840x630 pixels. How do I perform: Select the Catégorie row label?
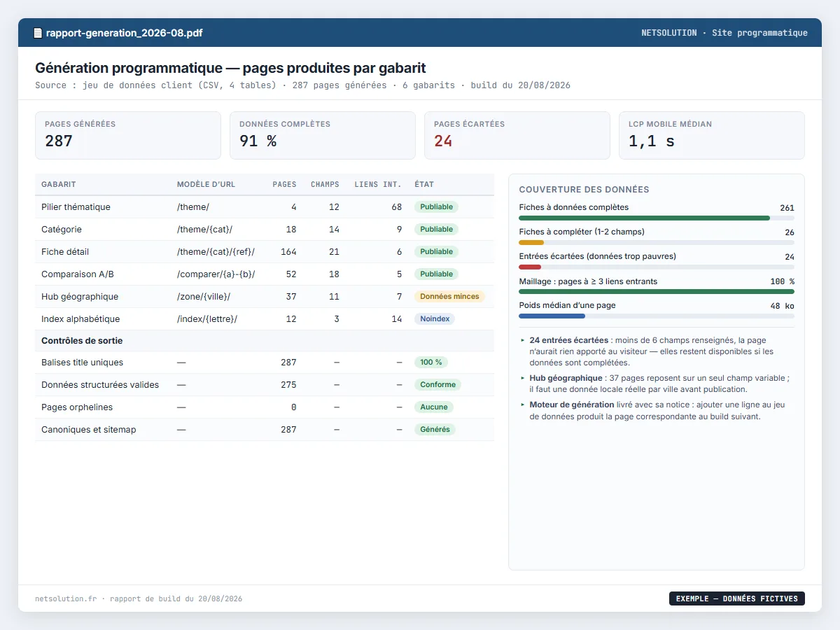[62, 230]
